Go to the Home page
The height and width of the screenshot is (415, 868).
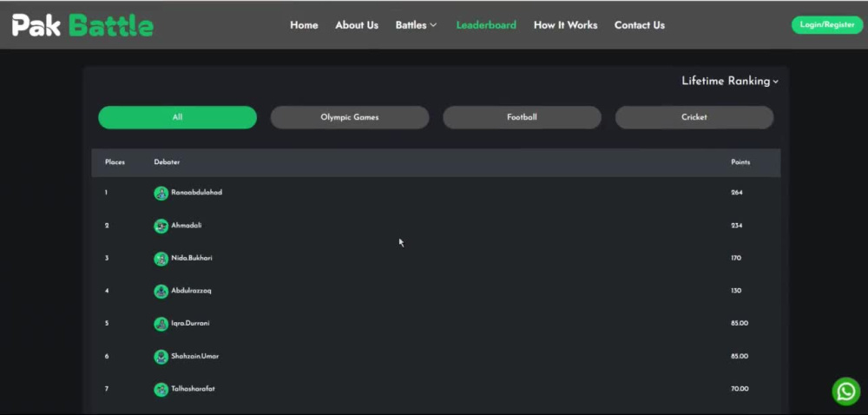[304, 25]
